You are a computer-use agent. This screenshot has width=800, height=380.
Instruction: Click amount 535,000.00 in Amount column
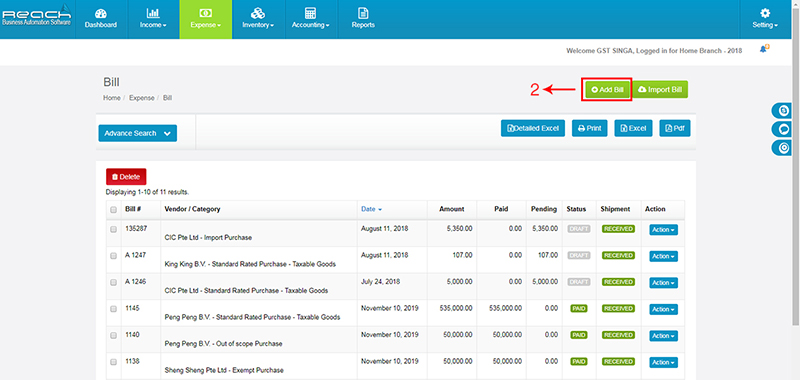click(456, 308)
